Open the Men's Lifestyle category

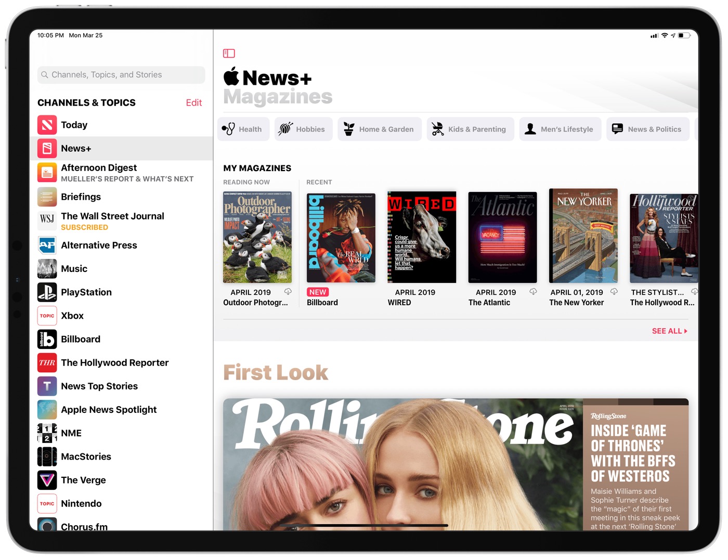click(560, 129)
